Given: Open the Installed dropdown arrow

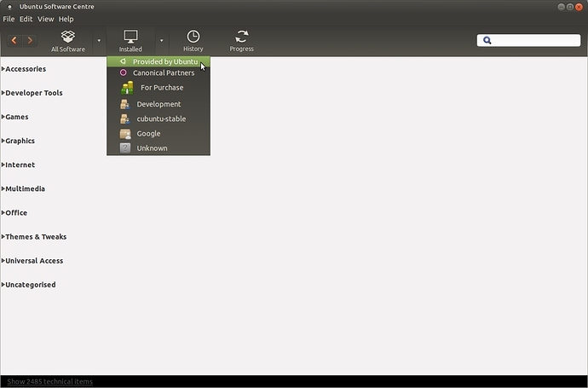Looking at the screenshot, I should click(162, 41).
